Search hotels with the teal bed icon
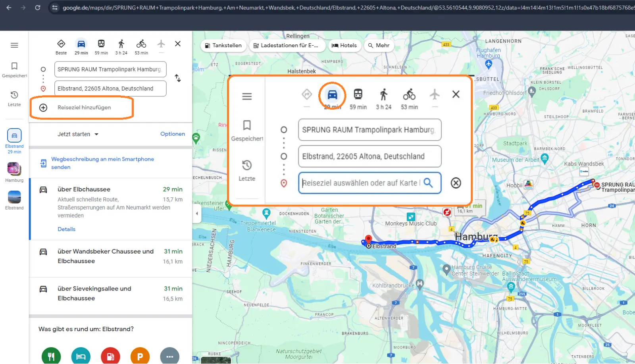Screen dimensions: 635x364 click(x=81, y=356)
